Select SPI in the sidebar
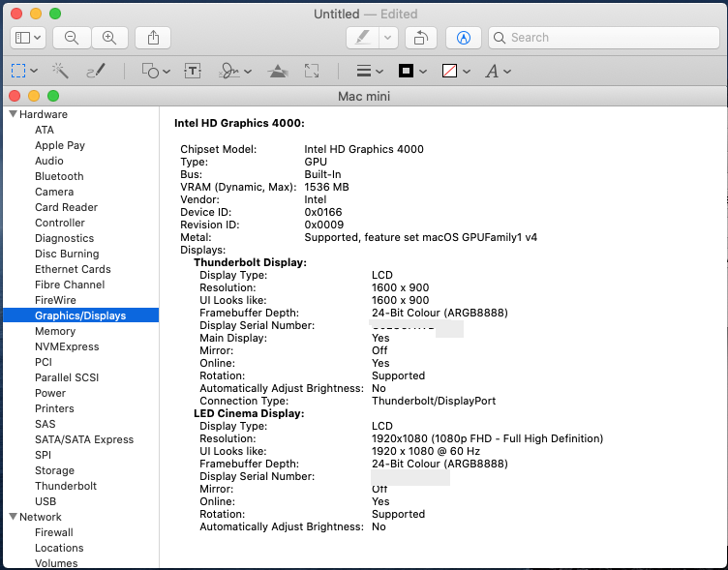 44,455
